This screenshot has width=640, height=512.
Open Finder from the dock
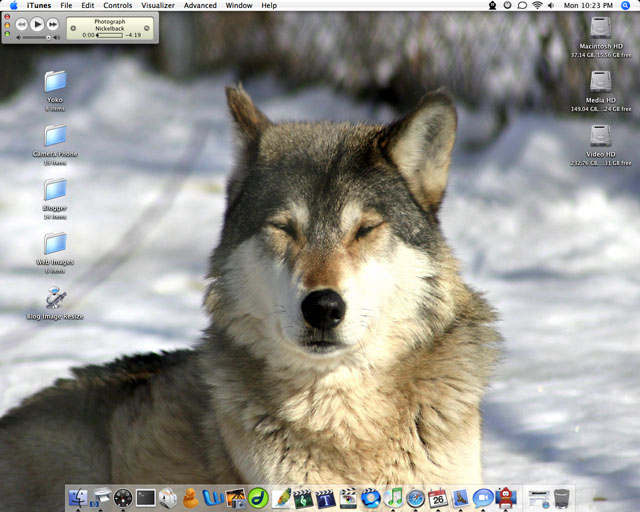tap(78, 498)
